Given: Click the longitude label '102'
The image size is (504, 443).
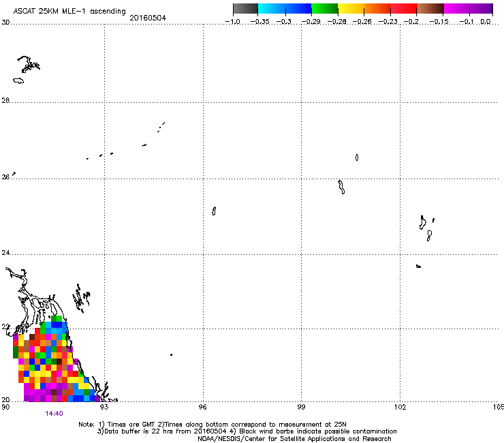Looking at the screenshot, I should (400, 407).
